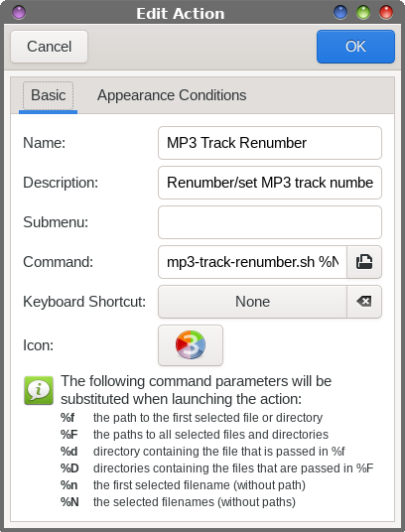405x532 pixels.
Task: Switch to the Appearance Conditions tab
Action: click(x=172, y=95)
